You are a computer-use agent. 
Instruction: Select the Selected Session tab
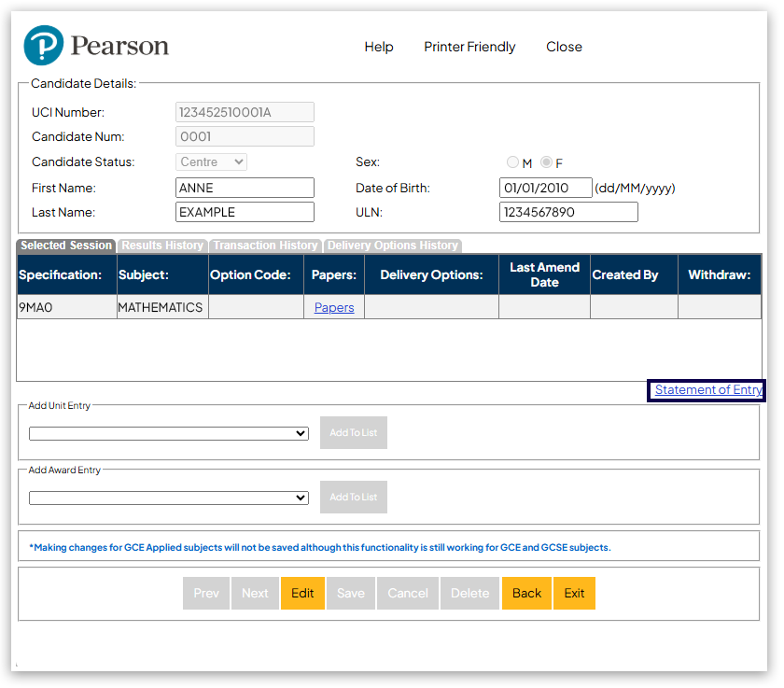(65, 246)
